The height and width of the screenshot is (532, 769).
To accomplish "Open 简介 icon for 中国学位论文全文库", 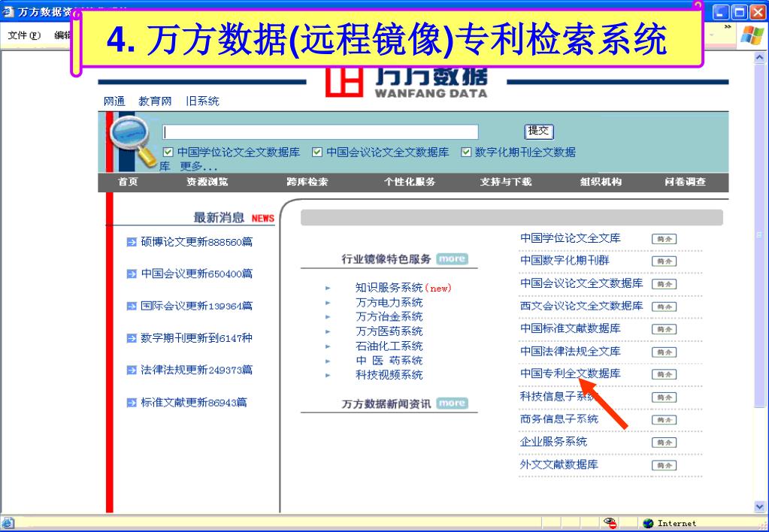I will pyautogui.click(x=664, y=239).
